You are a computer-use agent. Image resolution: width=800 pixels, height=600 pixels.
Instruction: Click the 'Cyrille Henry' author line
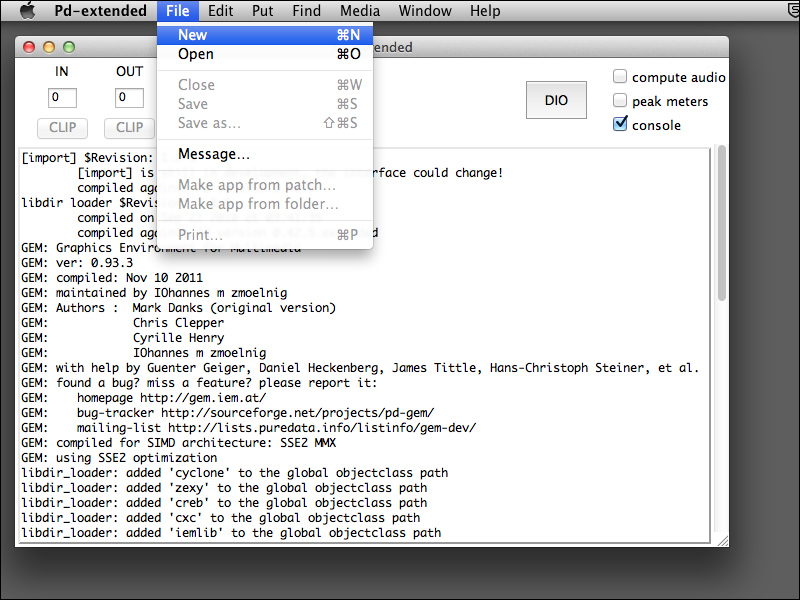[x=122, y=338]
